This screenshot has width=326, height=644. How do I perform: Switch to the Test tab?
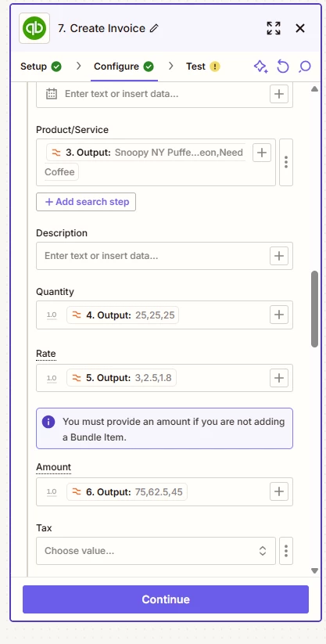203,67
